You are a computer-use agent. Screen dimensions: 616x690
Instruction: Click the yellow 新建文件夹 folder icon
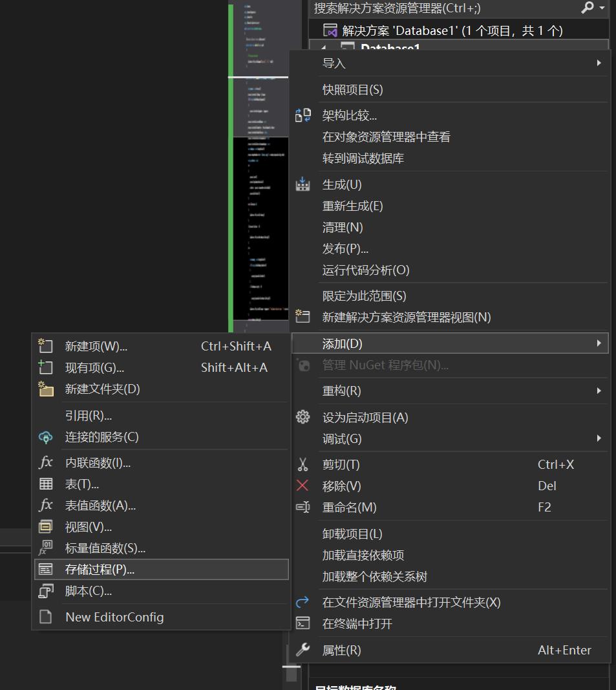click(45, 390)
